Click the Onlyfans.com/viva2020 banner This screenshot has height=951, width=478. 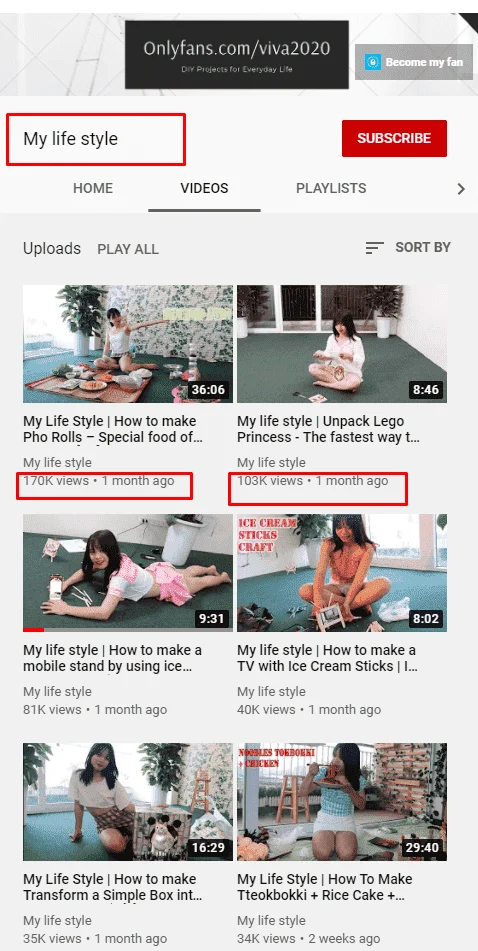click(237, 55)
